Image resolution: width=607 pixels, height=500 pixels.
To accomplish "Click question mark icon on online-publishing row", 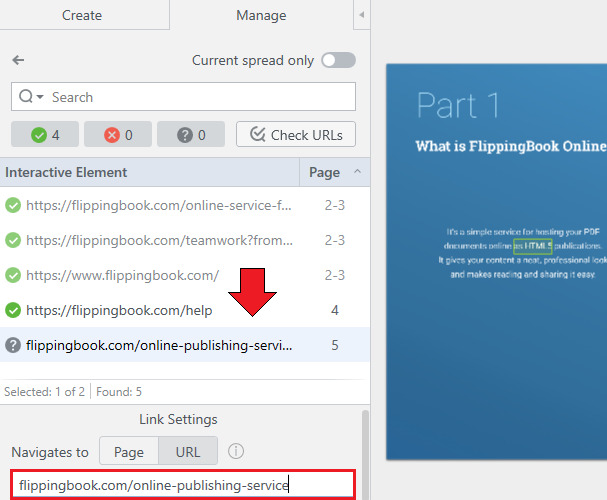I will click(x=13, y=345).
